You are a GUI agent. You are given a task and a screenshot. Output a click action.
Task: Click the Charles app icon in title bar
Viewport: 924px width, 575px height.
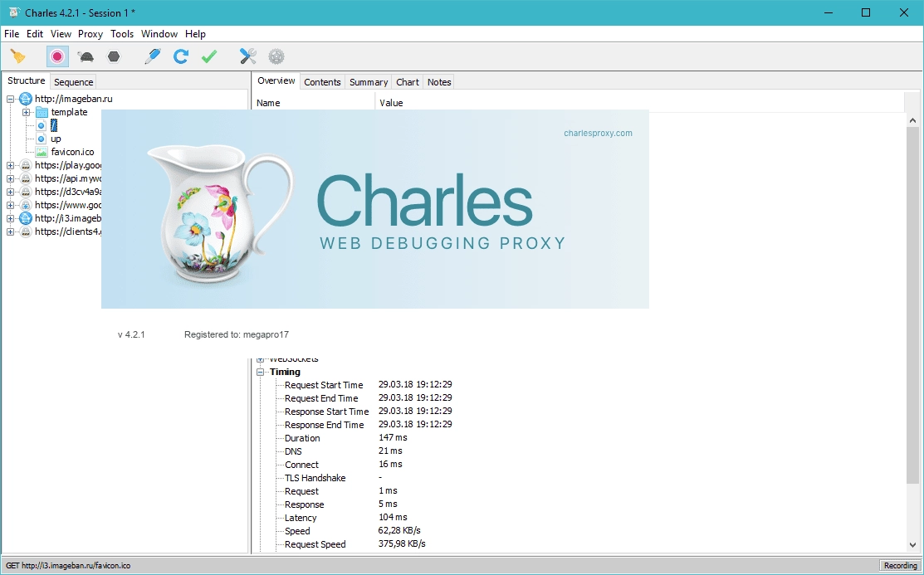(13, 12)
